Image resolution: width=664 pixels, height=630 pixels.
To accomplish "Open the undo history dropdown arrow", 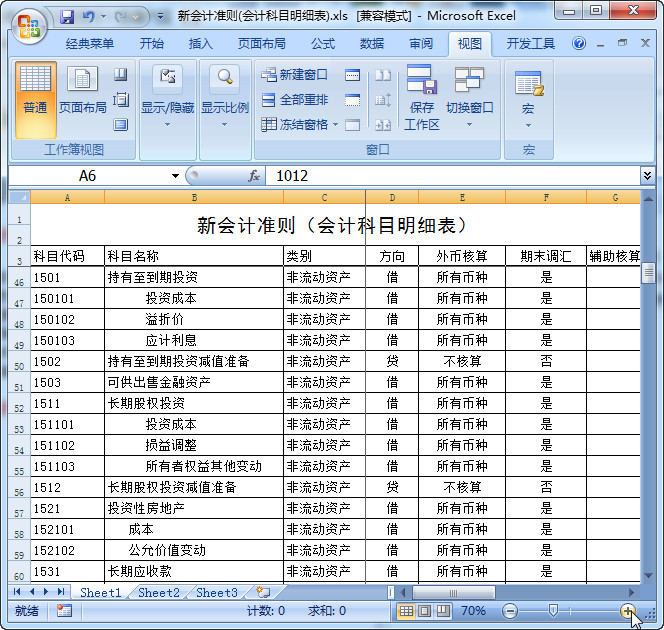I will pyautogui.click(x=103, y=17).
